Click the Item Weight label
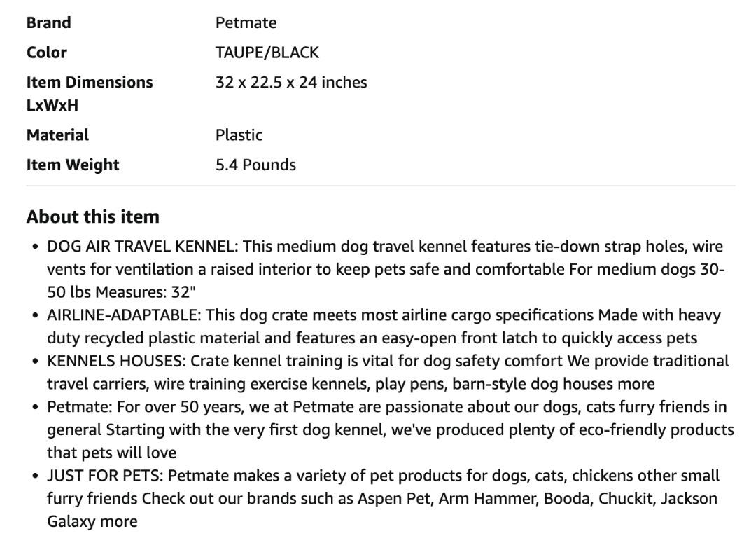Image resolution: width=756 pixels, height=550 pixels. coord(73,165)
